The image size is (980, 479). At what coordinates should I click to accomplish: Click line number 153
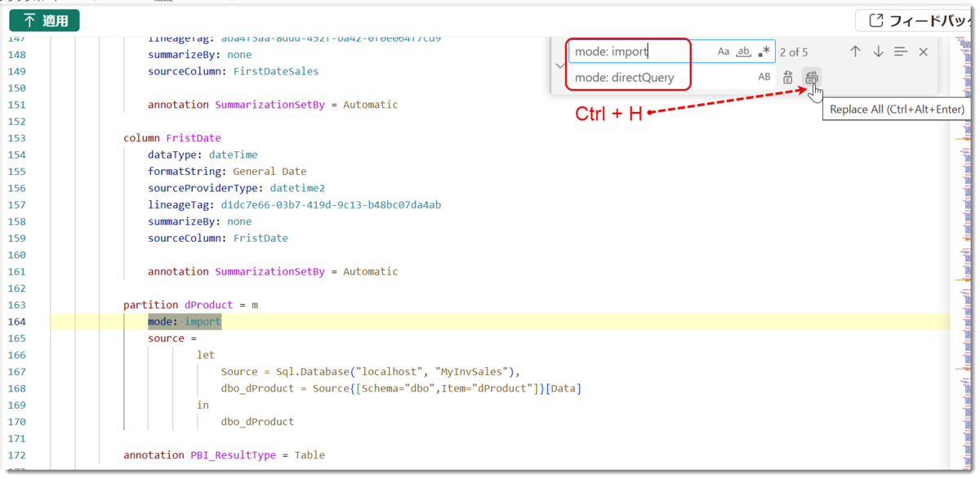16,138
